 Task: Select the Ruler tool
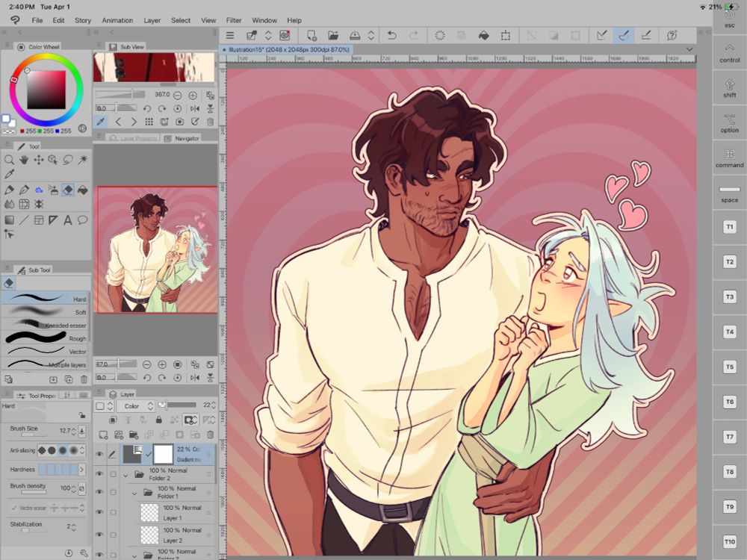(53, 220)
